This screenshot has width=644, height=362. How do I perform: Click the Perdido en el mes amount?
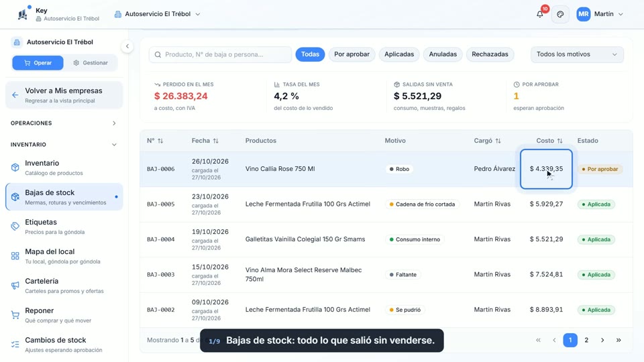point(180,96)
